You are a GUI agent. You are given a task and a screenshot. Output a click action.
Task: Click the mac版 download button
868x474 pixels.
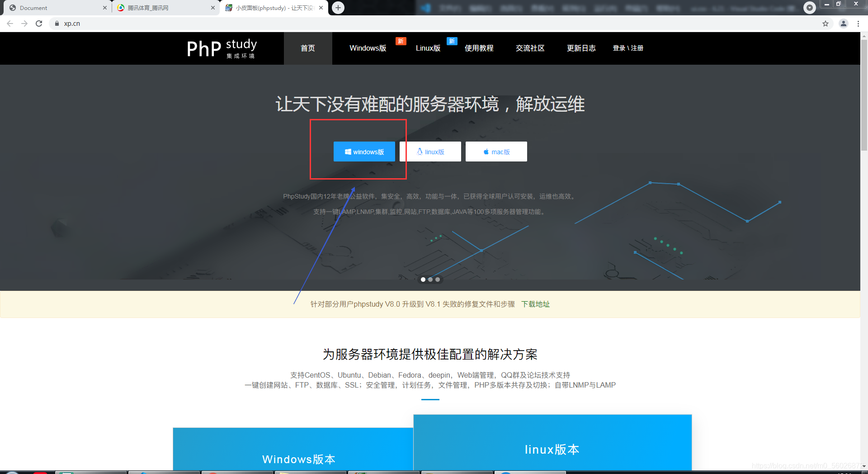496,152
